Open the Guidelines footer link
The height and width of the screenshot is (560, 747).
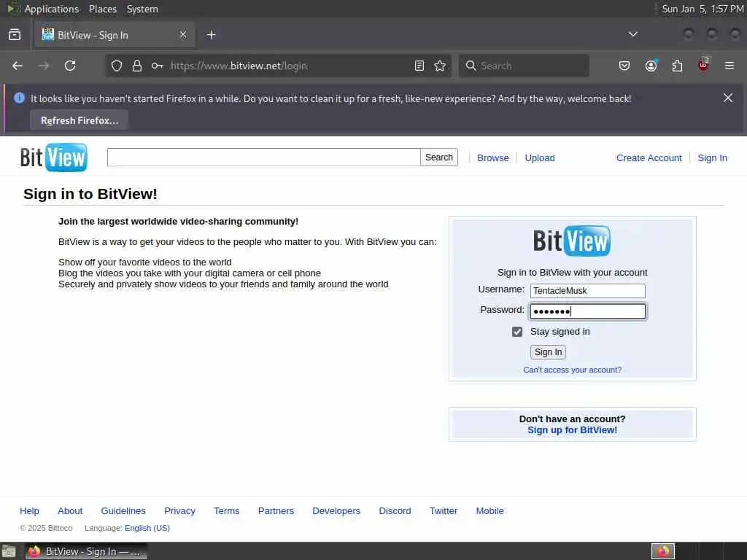point(123,511)
